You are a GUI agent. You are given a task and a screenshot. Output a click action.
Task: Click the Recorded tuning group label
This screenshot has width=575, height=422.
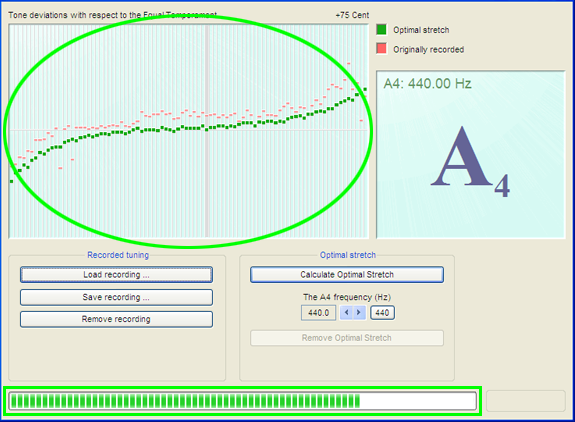(118, 255)
